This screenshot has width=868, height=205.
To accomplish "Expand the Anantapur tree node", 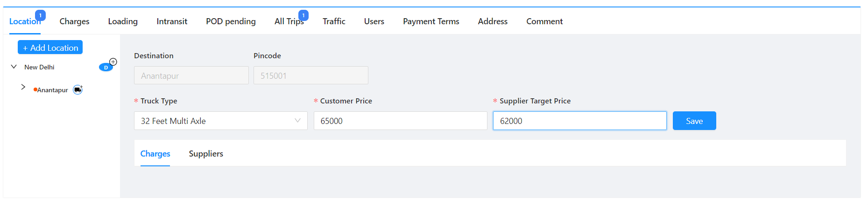I will point(23,87).
